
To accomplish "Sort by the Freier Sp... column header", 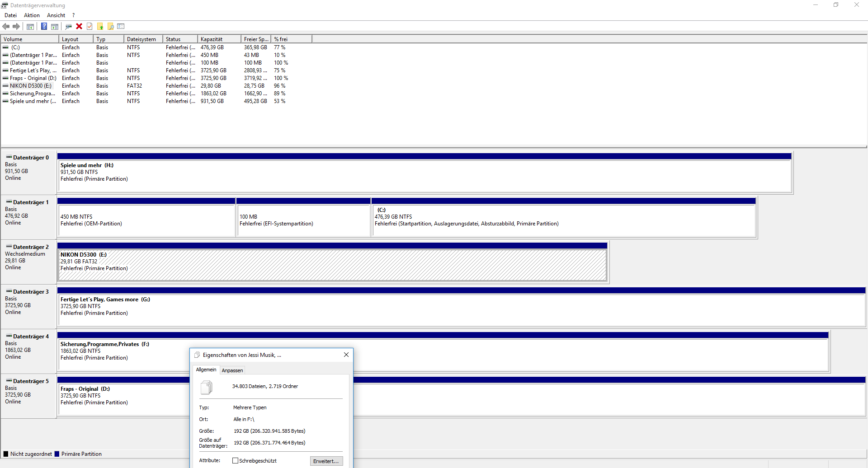I will point(256,39).
